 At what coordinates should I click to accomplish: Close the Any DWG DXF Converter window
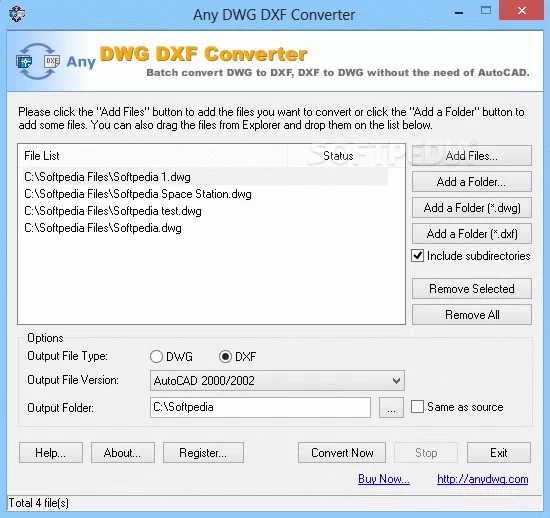(x=522, y=11)
